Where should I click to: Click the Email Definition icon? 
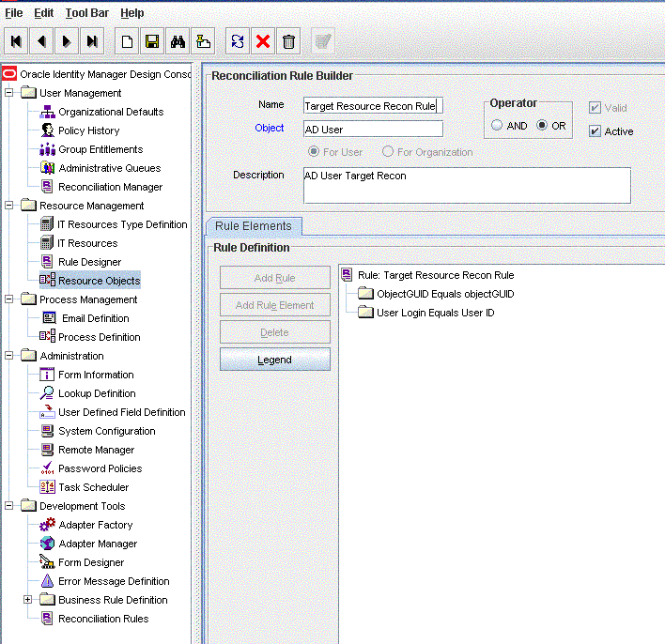tap(49, 318)
